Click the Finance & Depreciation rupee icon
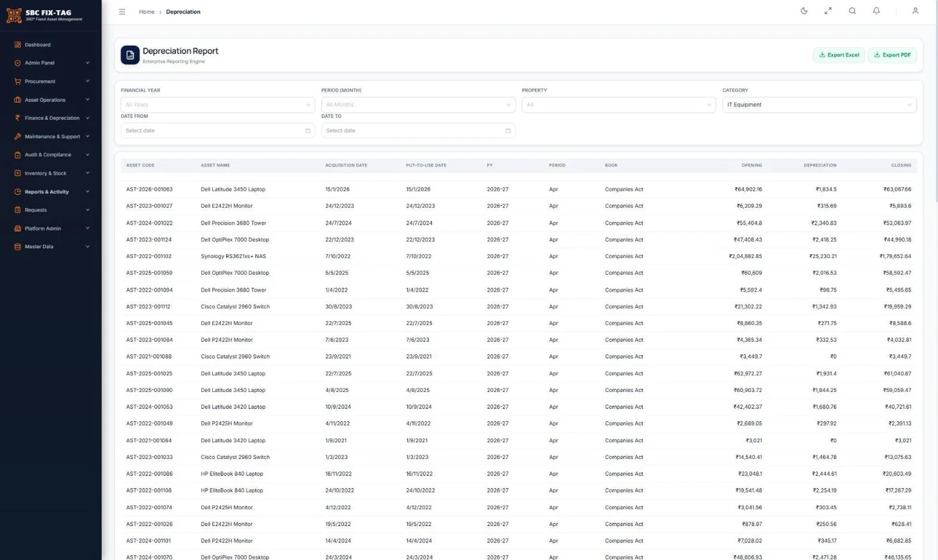Image resolution: width=938 pixels, height=560 pixels. click(x=18, y=118)
